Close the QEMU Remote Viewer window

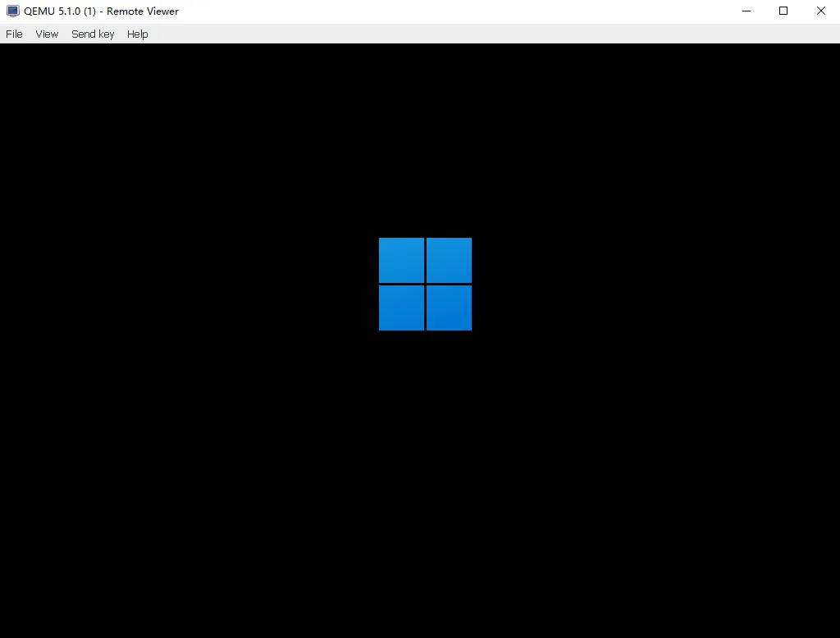click(x=820, y=11)
